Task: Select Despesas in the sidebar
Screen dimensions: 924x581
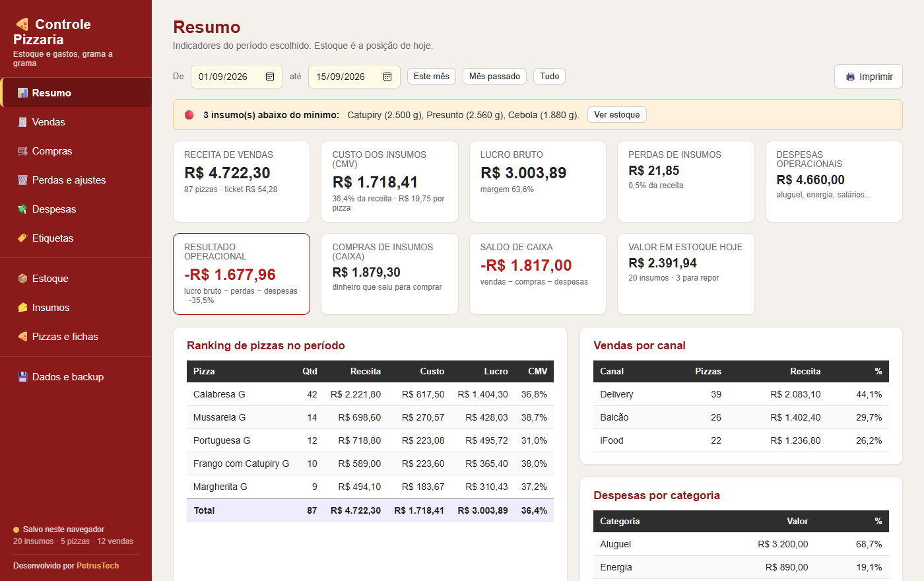Action: coord(76,209)
